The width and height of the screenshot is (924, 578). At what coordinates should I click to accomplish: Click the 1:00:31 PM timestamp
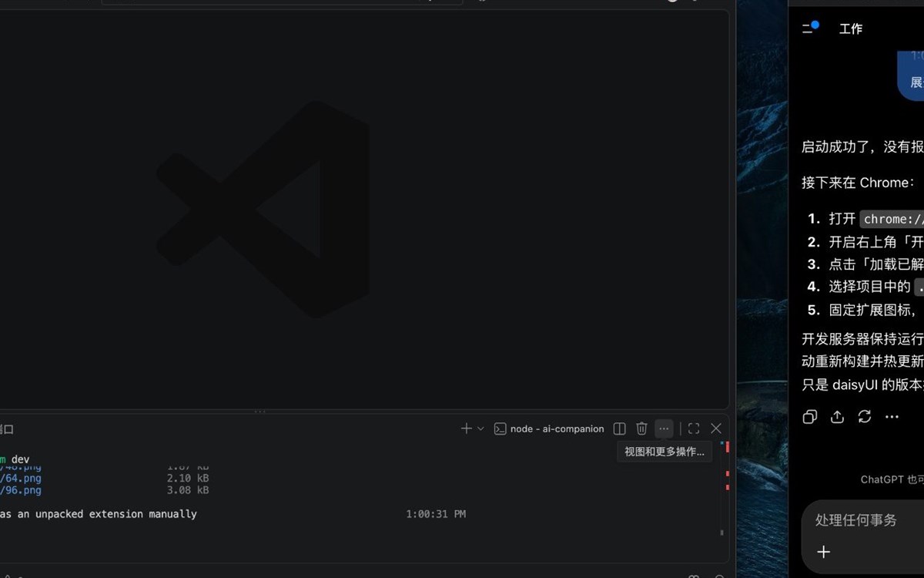tap(436, 514)
